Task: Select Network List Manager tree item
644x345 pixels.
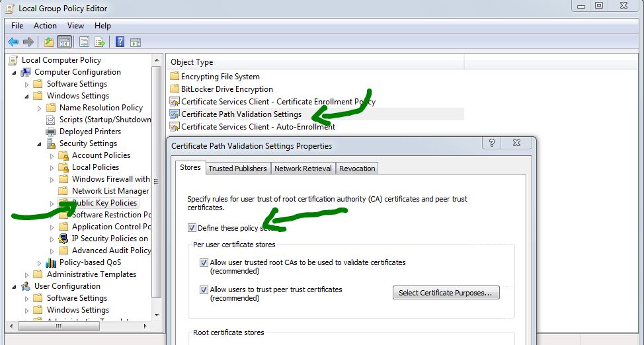Action: click(x=110, y=191)
